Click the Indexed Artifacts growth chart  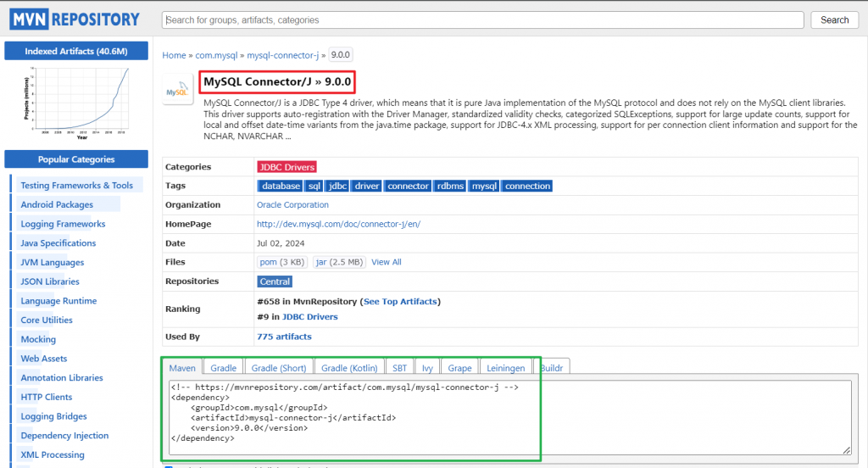point(76,103)
